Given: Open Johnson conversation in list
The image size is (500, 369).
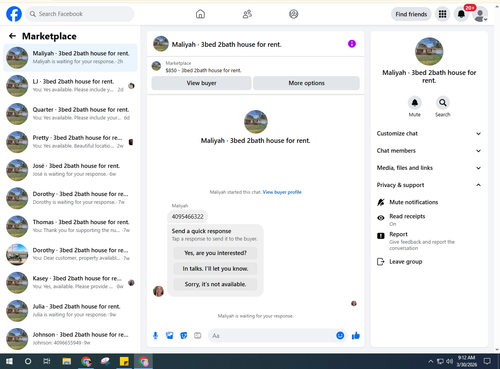Looking at the screenshot, I should click(70, 339).
